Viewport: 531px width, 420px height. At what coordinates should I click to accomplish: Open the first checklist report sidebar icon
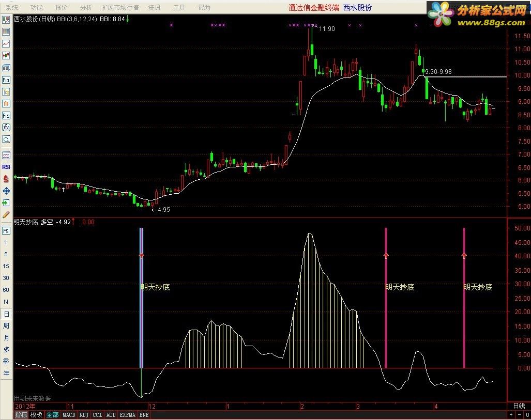(6, 20)
